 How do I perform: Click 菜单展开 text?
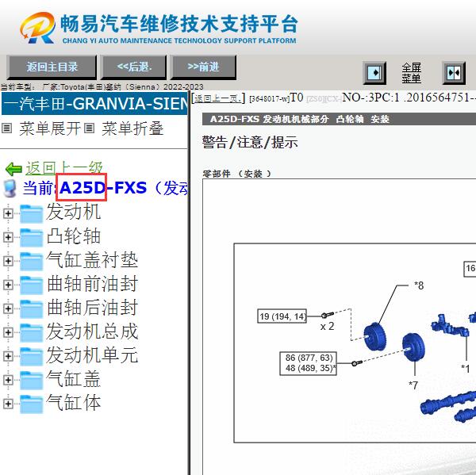point(50,128)
